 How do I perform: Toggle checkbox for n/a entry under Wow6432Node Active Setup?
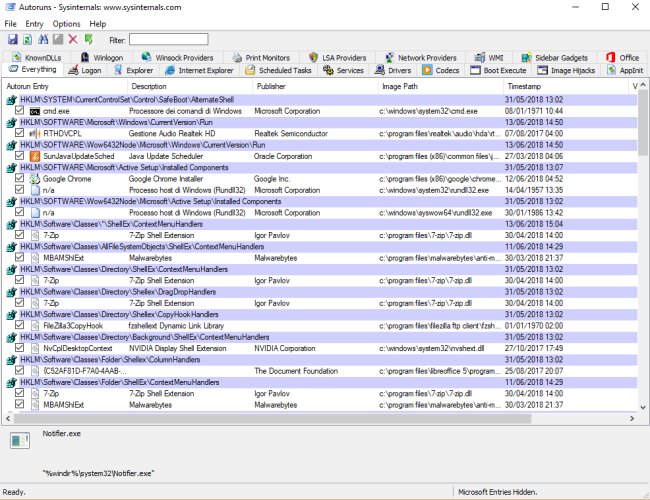click(x=19, y=212)
